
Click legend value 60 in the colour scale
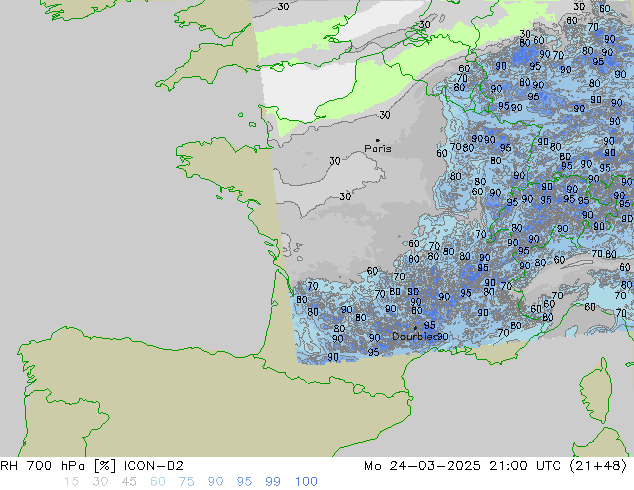pyautogui.click(x=158, y=482)
